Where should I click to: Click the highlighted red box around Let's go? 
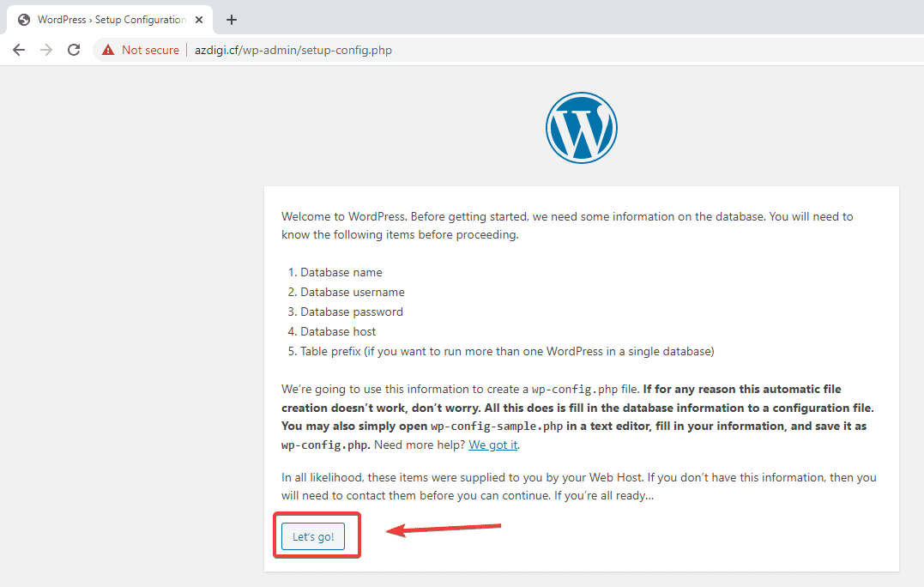click(x=317, y=536)
